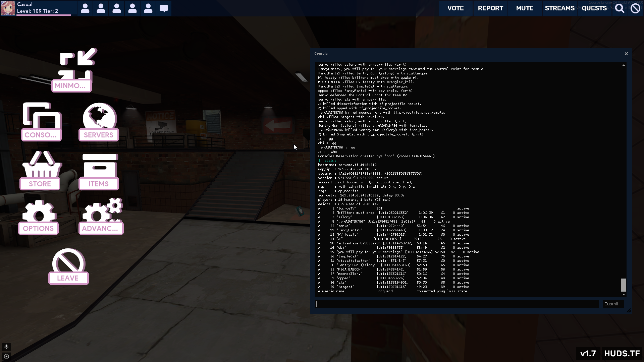Open the VOTE menu

(x=455, y=8)
